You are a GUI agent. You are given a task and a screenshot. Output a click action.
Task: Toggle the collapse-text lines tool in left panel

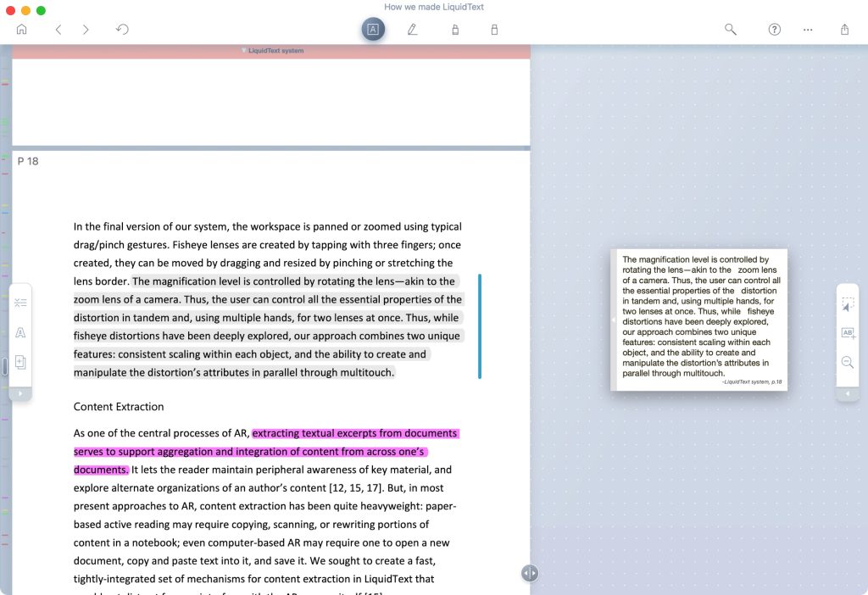click(20, 303)
